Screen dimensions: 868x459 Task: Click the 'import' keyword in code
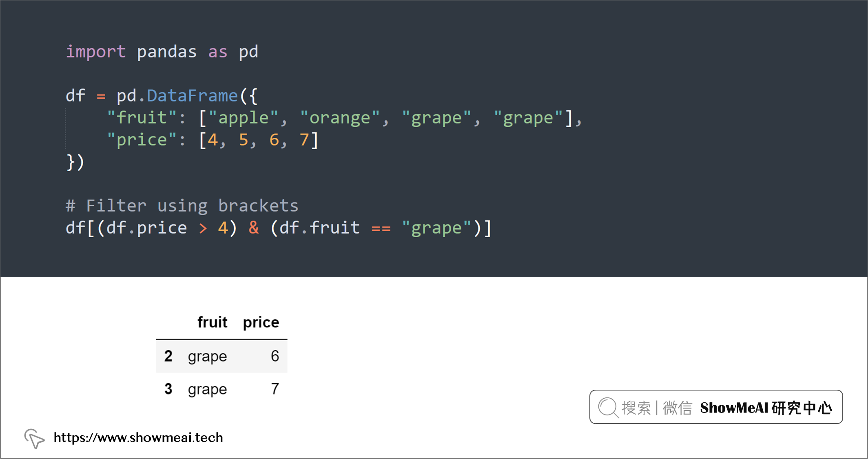click(x=96, y=52)
